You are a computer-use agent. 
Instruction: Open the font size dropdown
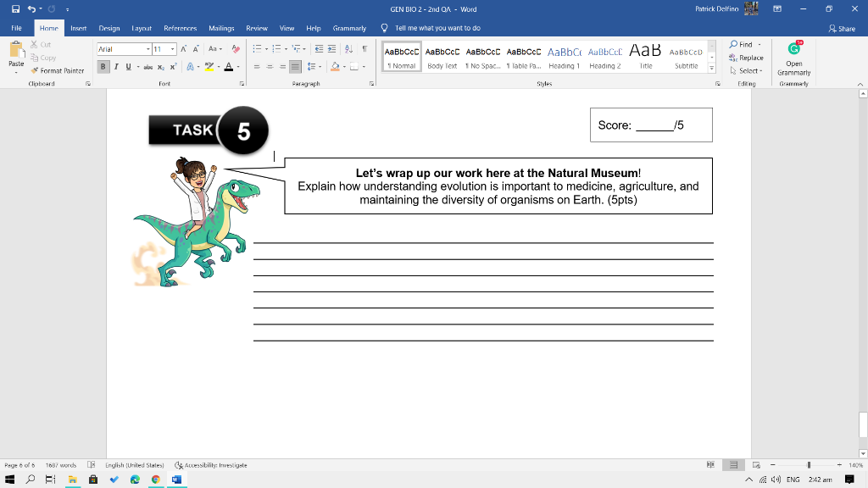click(x=173, y=49)
